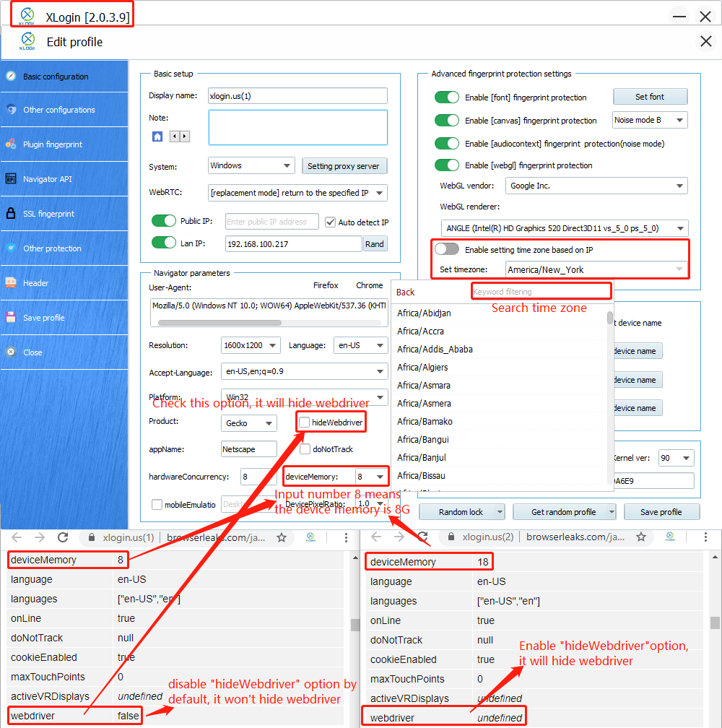Click the Random lock button
The height and width of the screenshot is (728, 722).
pyautogui.click(x=461, y=511)
